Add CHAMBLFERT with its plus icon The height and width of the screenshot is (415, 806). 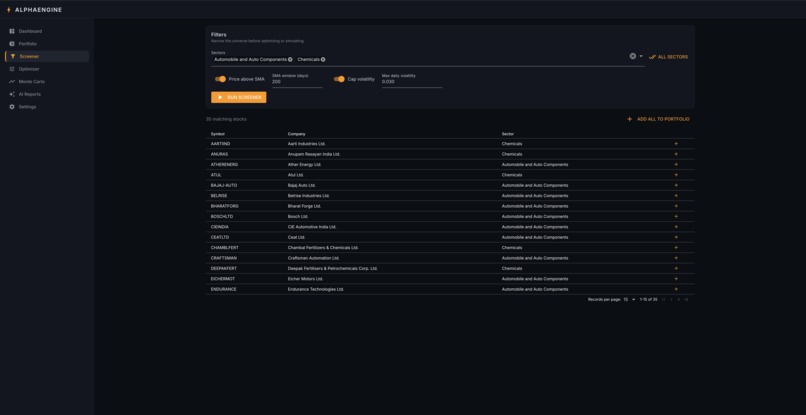[676, 248]
